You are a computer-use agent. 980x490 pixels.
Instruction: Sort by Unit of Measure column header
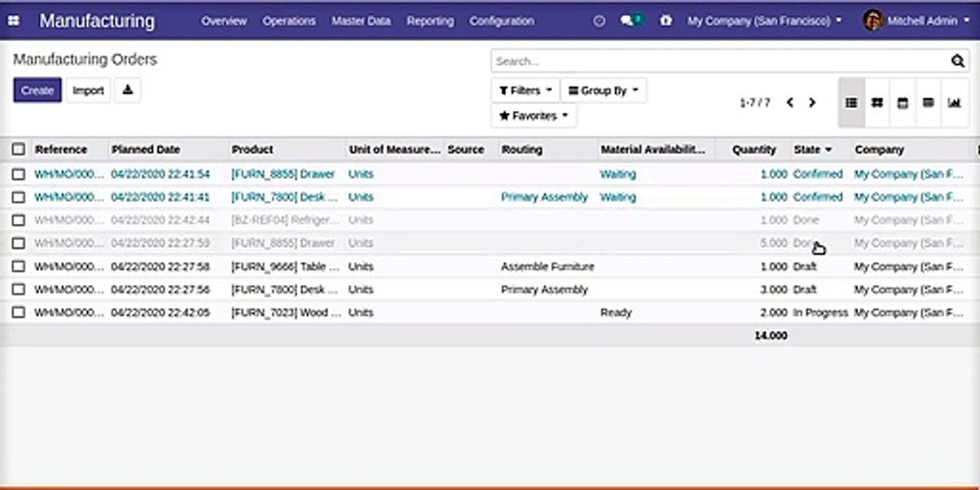[x=395, y=149]
